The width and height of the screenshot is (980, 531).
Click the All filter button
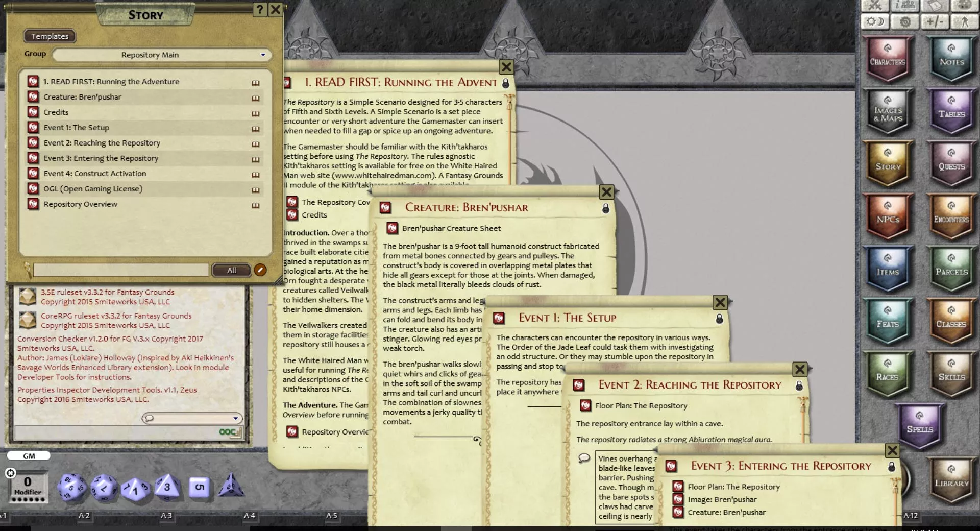[x=232, y=270]
